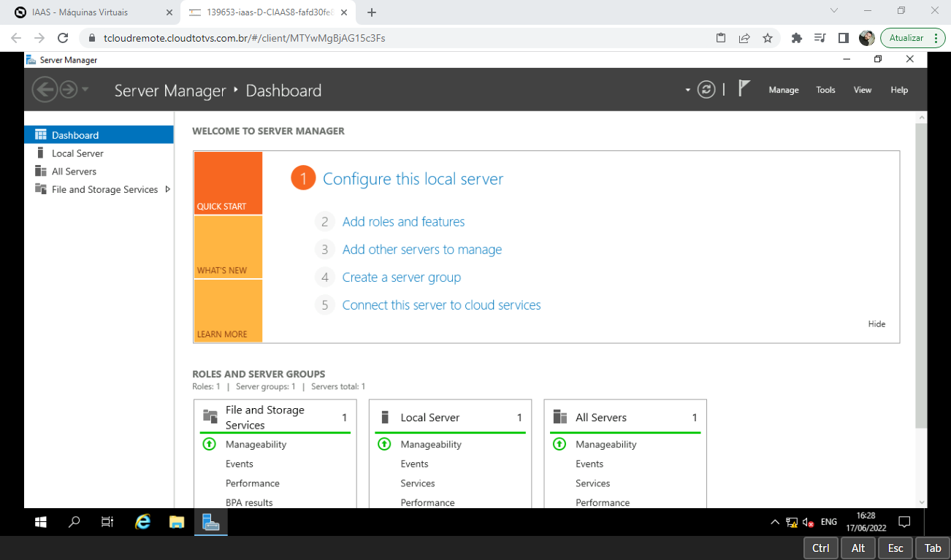Open the Windows Start menu
Screen dimensions: 951x560
coord(41,522)
